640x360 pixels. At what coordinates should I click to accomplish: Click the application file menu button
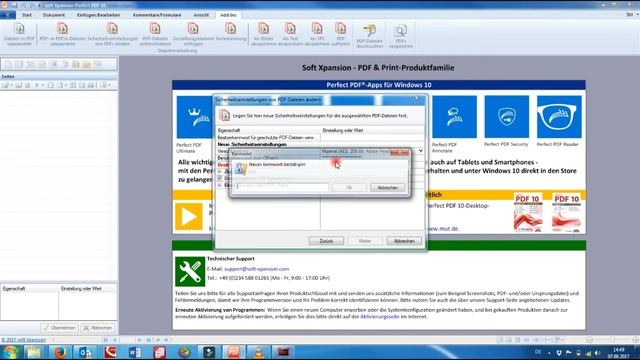pos(8,15)
